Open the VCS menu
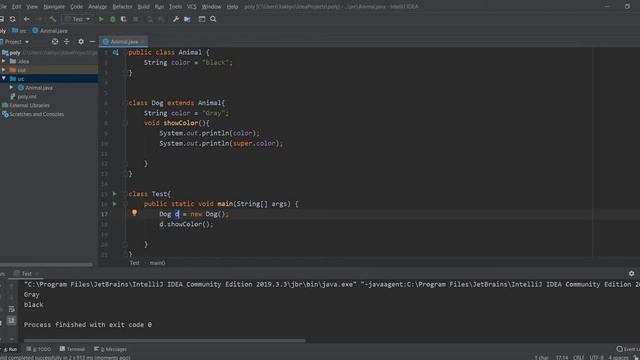The image size is (640, 360). [191, 7]
